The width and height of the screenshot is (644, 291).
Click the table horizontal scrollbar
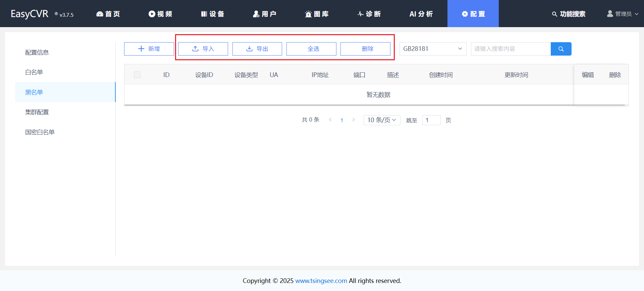click(x=374, y=105)
